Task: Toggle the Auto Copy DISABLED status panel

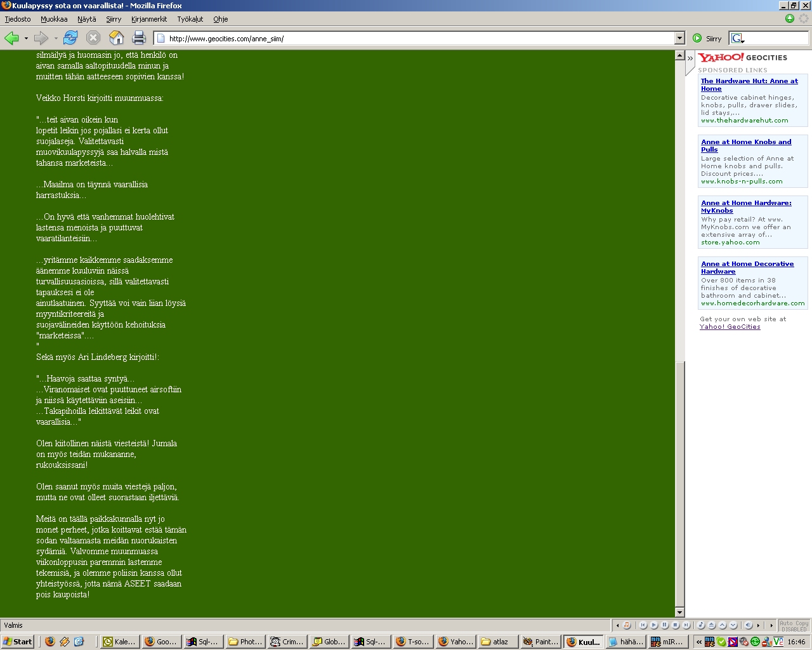Action: click(x=794, y=625)
